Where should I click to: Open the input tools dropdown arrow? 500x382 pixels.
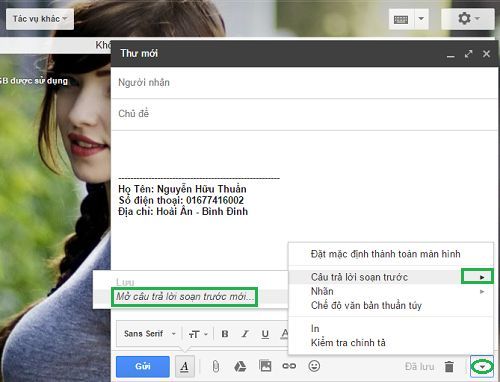421,19
